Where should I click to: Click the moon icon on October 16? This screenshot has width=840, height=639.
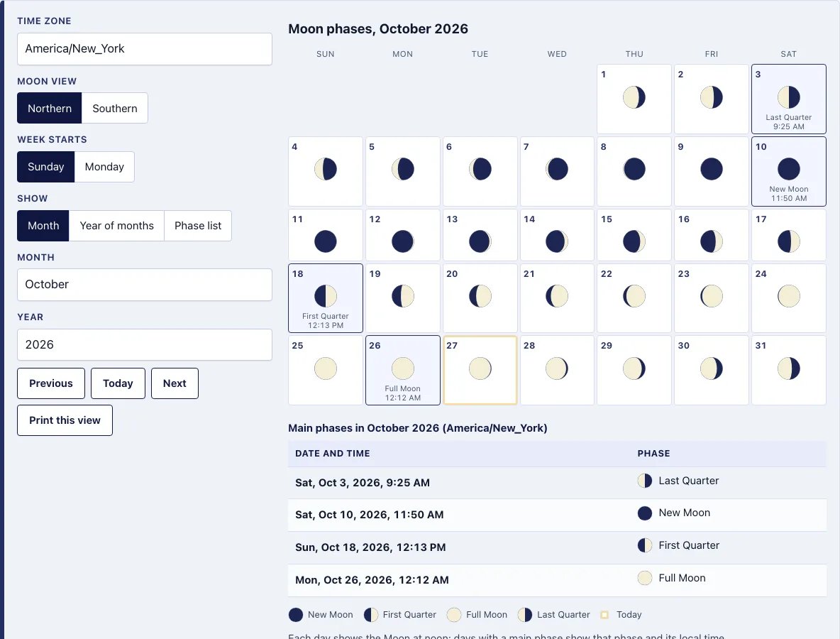(x=711, y=242)
